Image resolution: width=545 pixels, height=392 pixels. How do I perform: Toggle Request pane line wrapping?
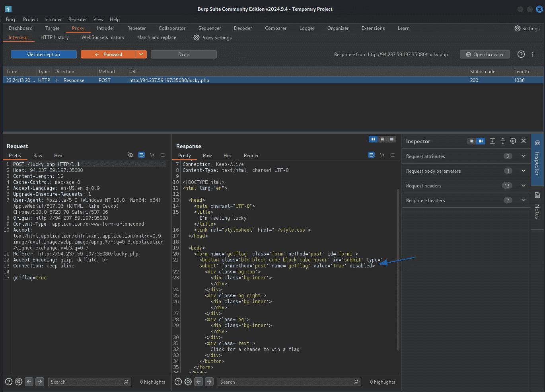coord(141,155)
